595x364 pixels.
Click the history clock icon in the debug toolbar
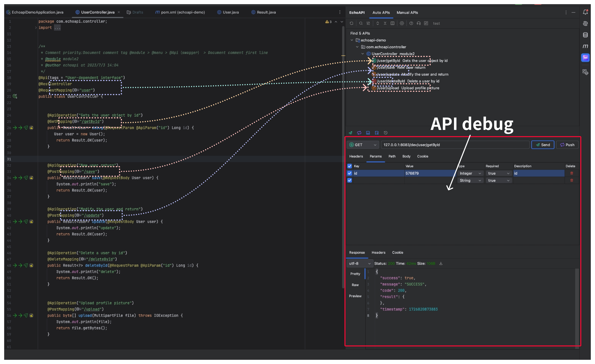[x=386, y=133]
